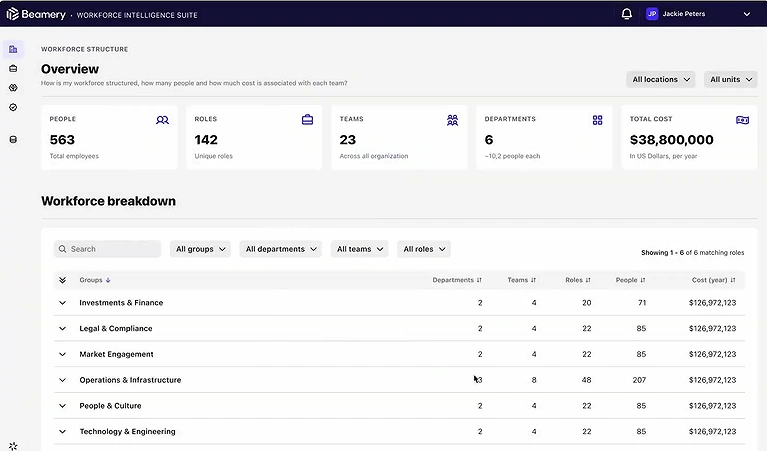The image size is (767, 451).
Task: Click the Legal & Compliance group name
Action: point(116,329)
